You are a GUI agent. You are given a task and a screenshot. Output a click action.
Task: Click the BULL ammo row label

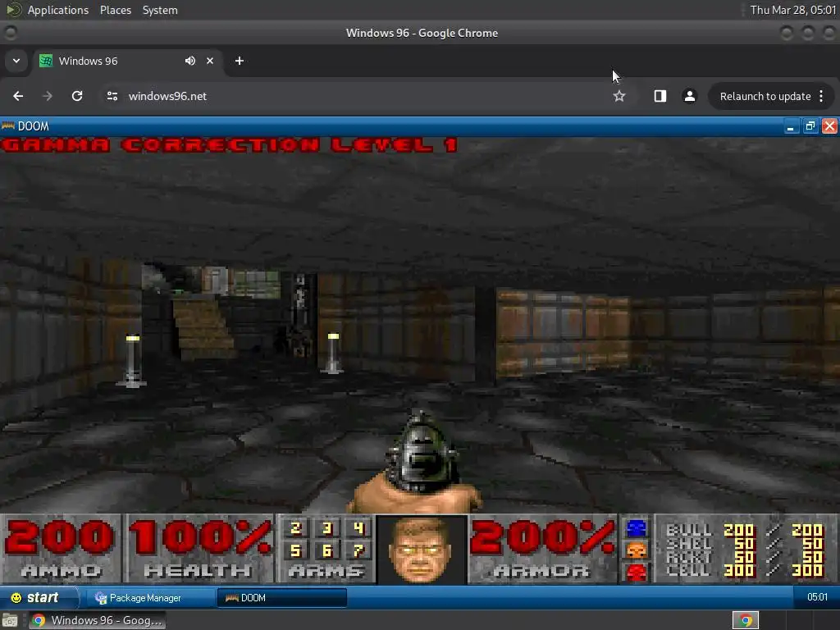click(689, 530)
